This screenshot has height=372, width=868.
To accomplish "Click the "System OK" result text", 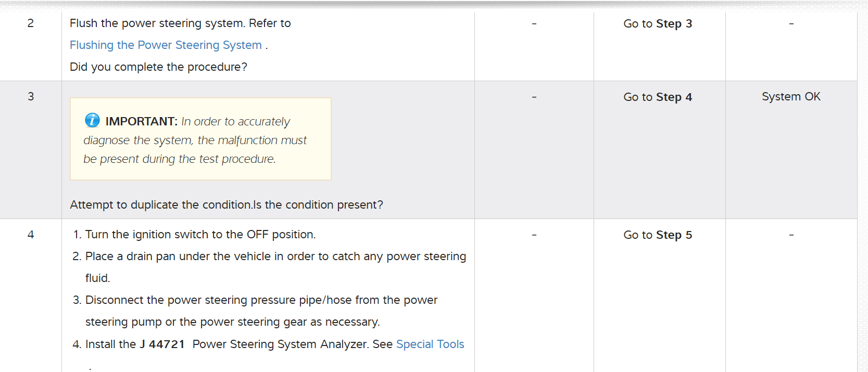I will pos(791,97).
